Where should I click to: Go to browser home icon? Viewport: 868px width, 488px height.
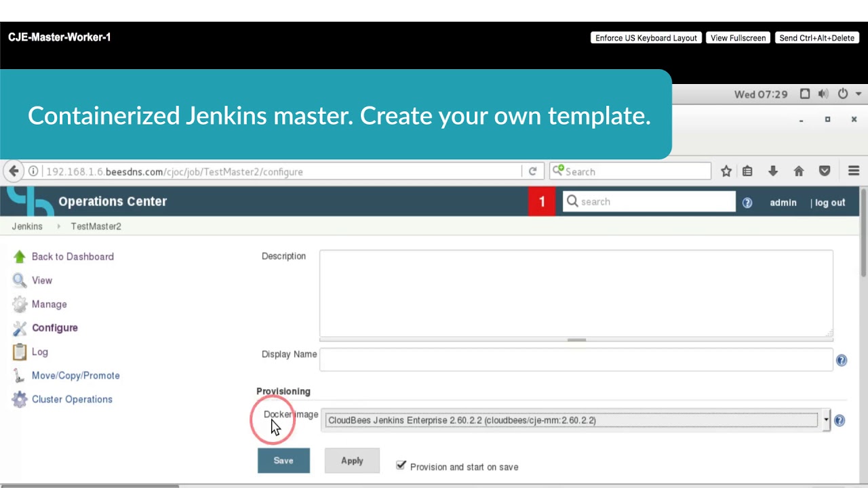(799, 171)
